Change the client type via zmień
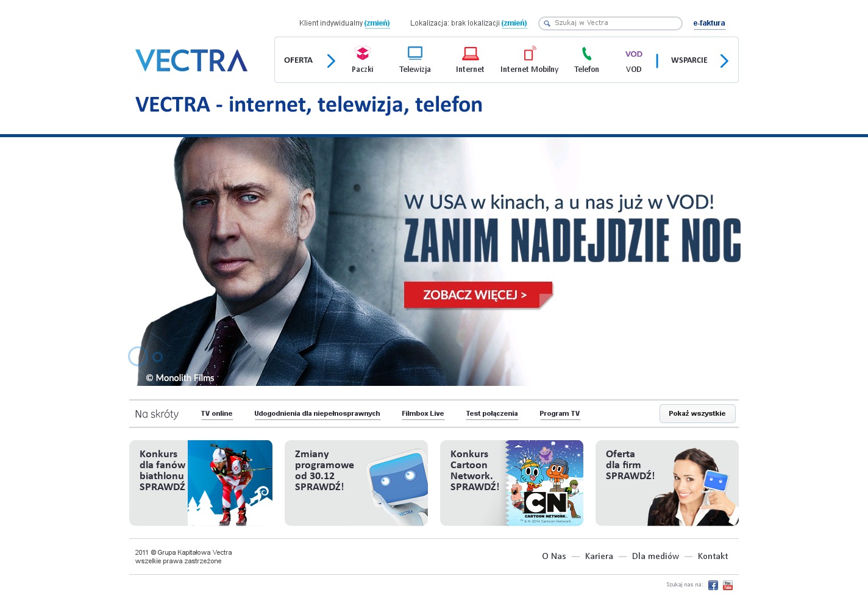868x595 pixels. (x=377, y=23)
